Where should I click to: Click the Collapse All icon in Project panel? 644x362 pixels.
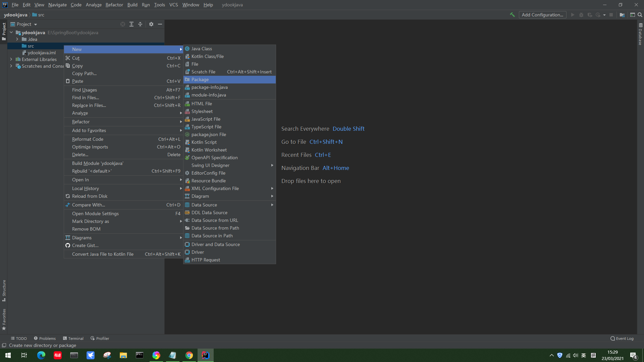click(140, 24)
